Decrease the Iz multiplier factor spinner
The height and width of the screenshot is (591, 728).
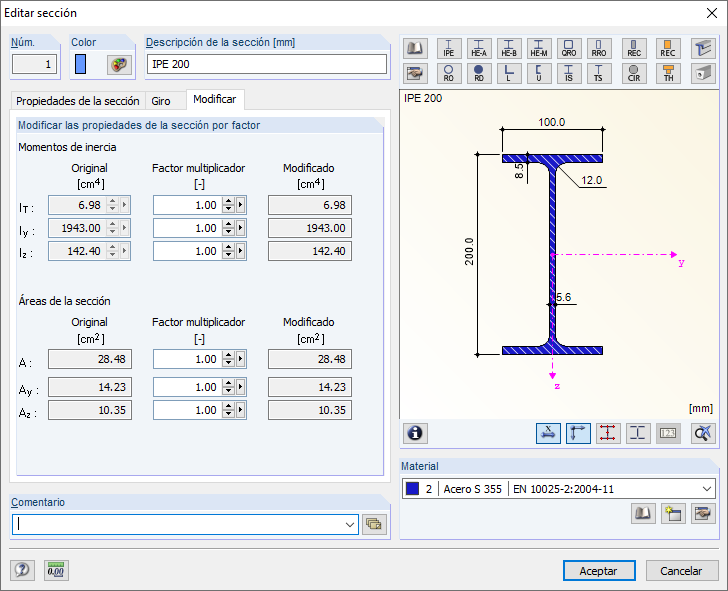pyautogui.click(x=228, y=255)
